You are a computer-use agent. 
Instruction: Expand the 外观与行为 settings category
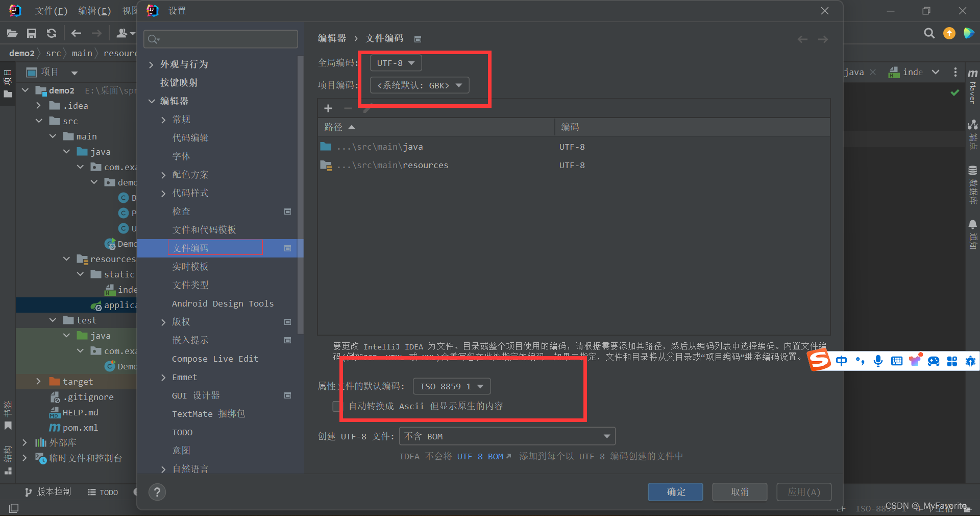(x=151, y=64)
